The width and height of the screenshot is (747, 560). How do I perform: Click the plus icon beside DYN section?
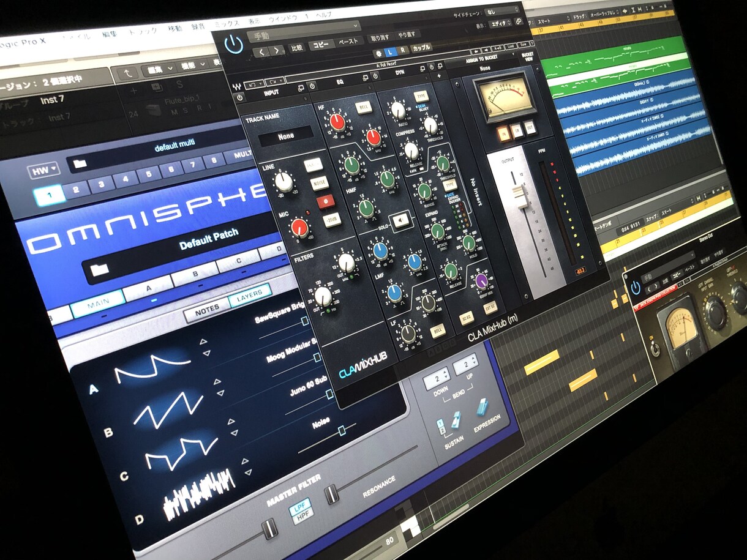(x=440, y=75)
